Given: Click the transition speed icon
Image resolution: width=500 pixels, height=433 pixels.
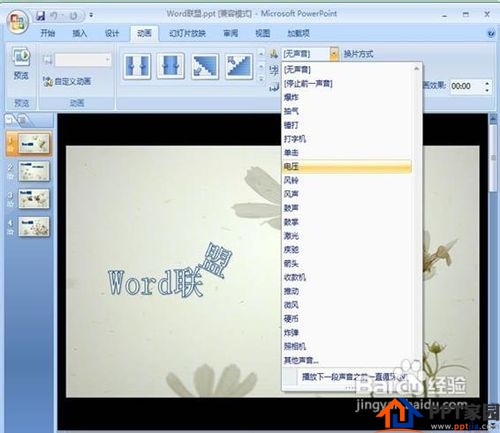Looking at the screenshot, I should 274,70.
